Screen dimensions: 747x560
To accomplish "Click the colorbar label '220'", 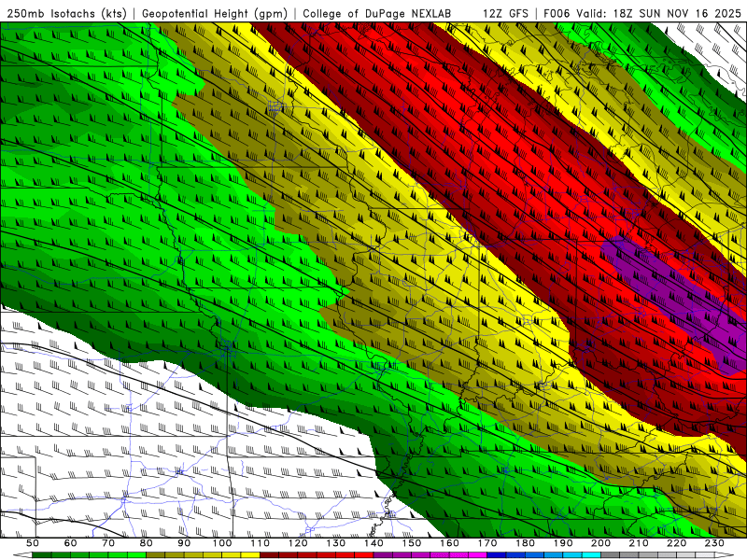I will click(x=677, y=543).
